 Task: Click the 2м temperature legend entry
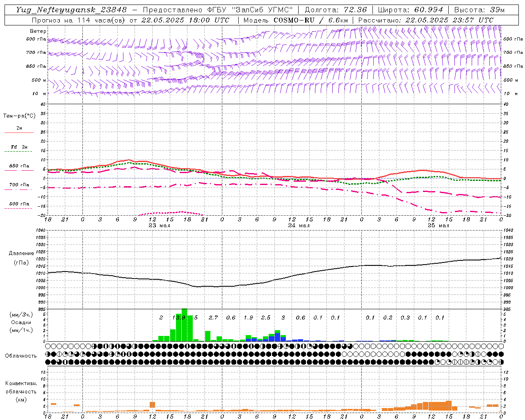coord(19,128)
